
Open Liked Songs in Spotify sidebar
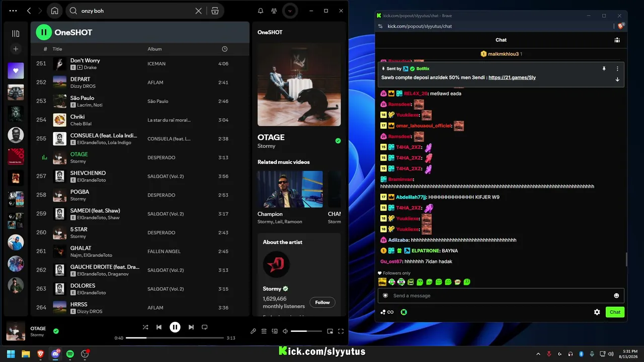coord(16,71)
